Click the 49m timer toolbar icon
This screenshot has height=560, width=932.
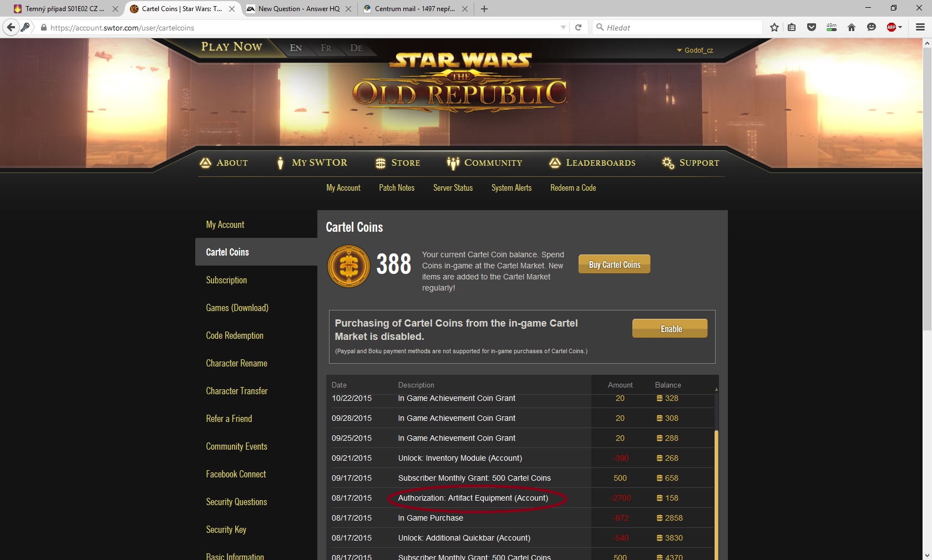point(832,27)
